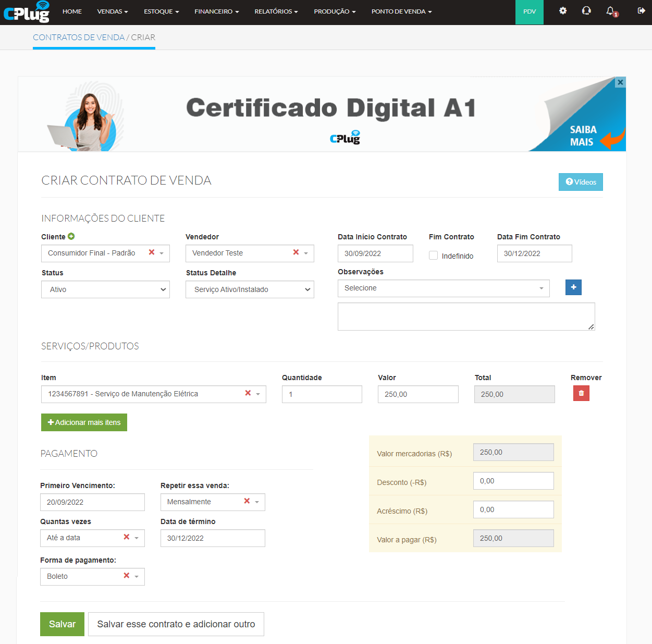Open Status Detalhe dropdown
652x644 pixels.
click(x=250, y=289)
